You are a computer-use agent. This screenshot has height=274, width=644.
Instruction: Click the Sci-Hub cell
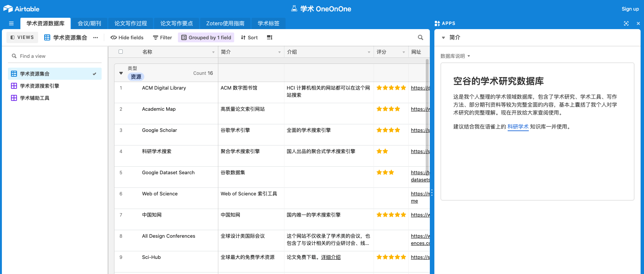166,262
